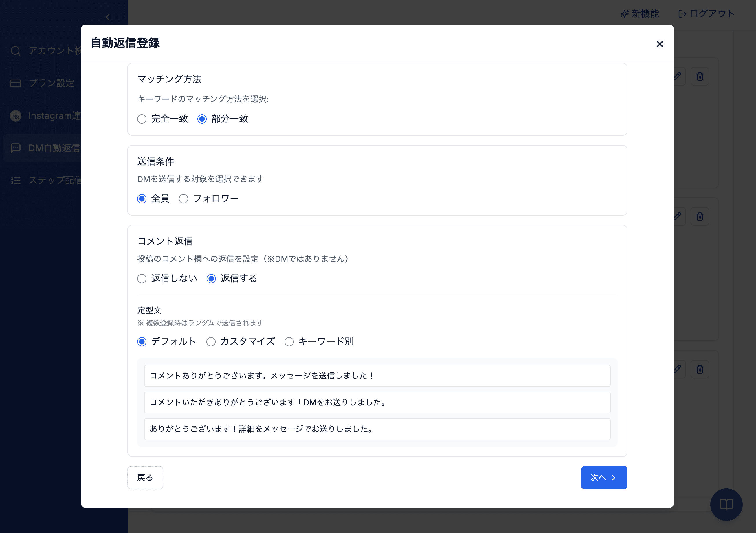This screenshot has width=756, height=533.
Task: Select 完全一致 matching method
Action: pyautogui.click(x=142, y=119)
